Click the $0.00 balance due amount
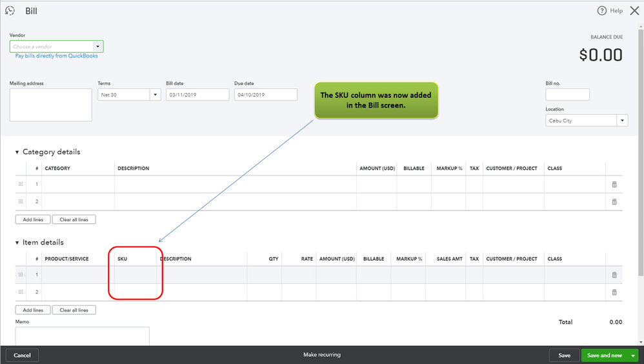This screenshot has height=364, width=644. pyautogui.click(x=601, y=55)
